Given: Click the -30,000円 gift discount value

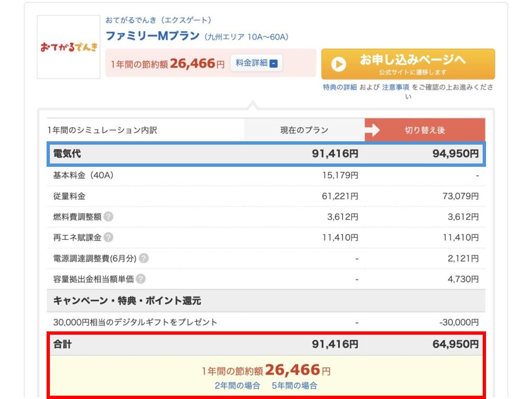Looking at the screenshot, I should (459, 322).
